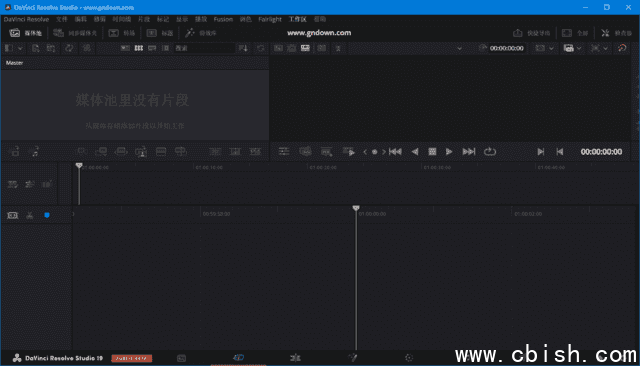Click the Import Media Folder icon
Image resolution: width=640 pixels, height=366 pixels.
pos(51,48)
